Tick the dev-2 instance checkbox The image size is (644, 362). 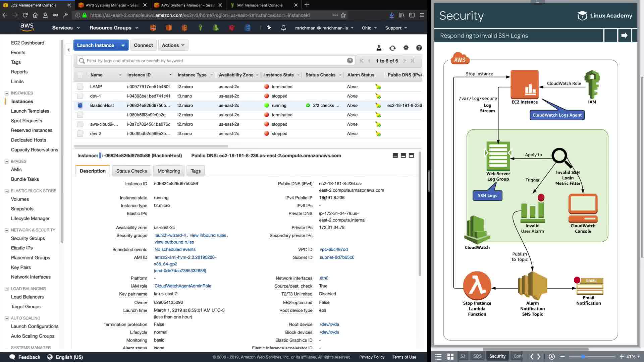pyautogui.click(x=80, y=133)
